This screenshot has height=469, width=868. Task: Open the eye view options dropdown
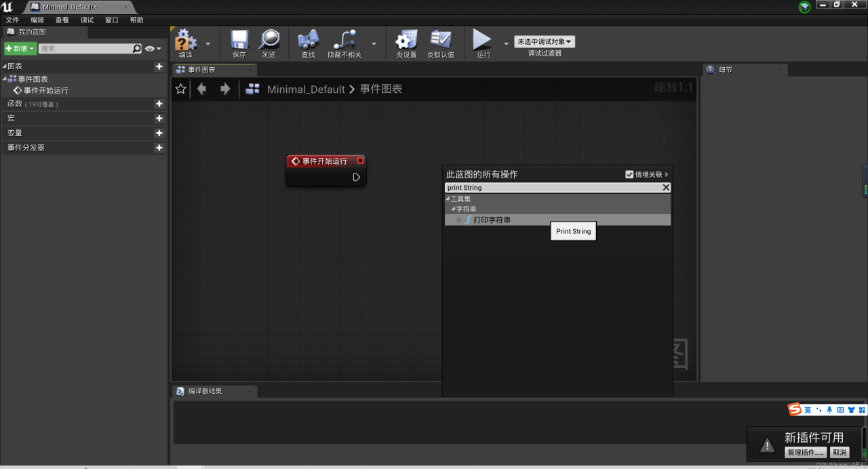153,49
